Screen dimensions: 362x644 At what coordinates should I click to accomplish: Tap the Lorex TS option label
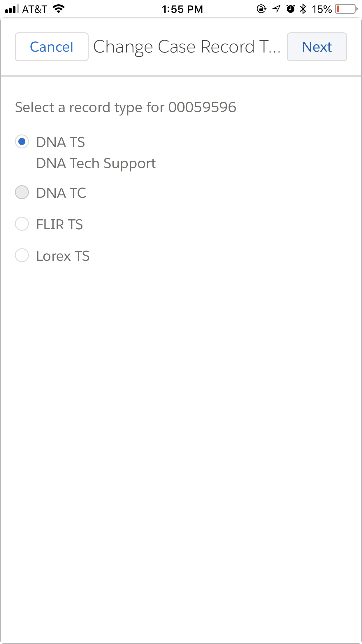[63, 256]
